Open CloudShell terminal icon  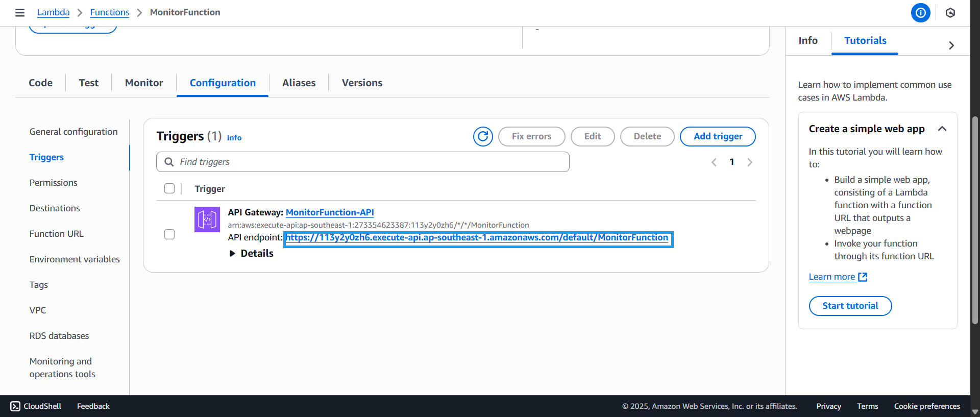[15, 406]
